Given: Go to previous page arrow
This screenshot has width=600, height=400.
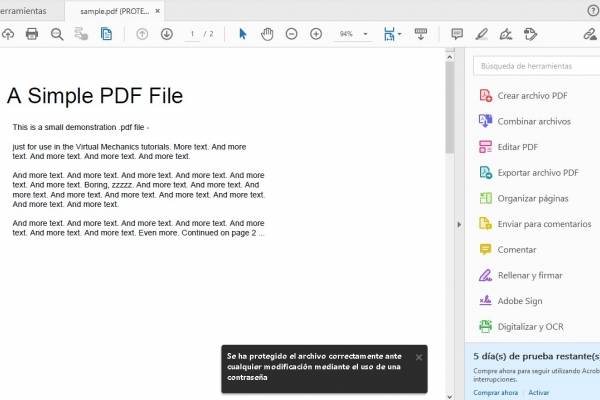Looking at the screenshot, I should [142, 34].
